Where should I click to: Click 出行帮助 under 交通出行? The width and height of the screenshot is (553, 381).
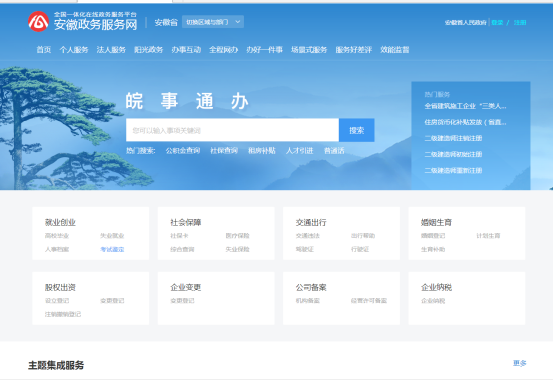tap(363, 236)
